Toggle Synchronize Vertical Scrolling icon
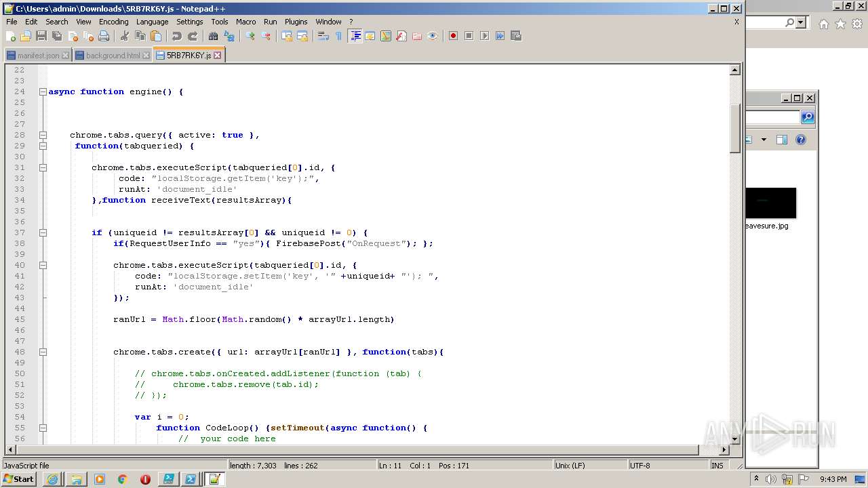The height and width of the screenshot is (488, 868). tap(287, 36)
